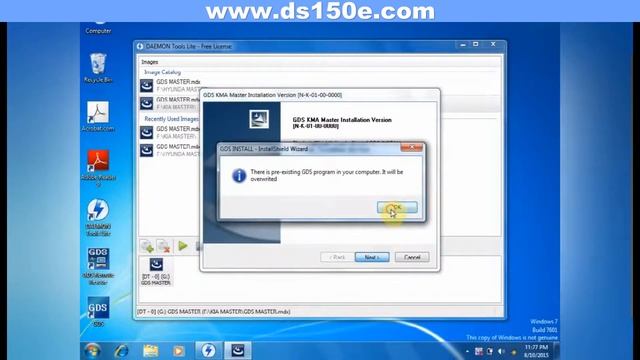Maximize the DAEMON Tools Lite window
Image resolution: width=640 pixels, height=360 pixels.
[x=476, y=44]
